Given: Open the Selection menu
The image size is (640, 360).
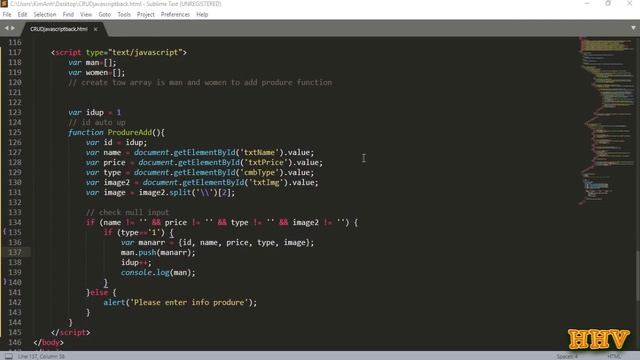Looking at the screenshot, I should pyautogui.click(x=45, y=14).
